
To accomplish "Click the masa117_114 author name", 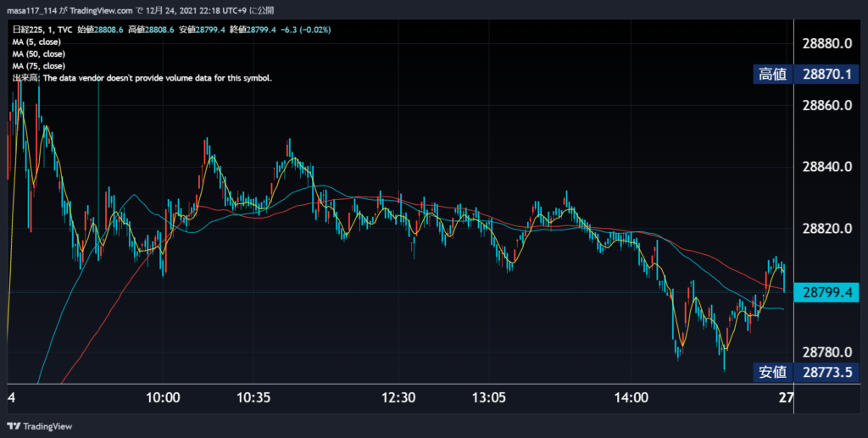I will pyautogui.click(x=31, y=10).
